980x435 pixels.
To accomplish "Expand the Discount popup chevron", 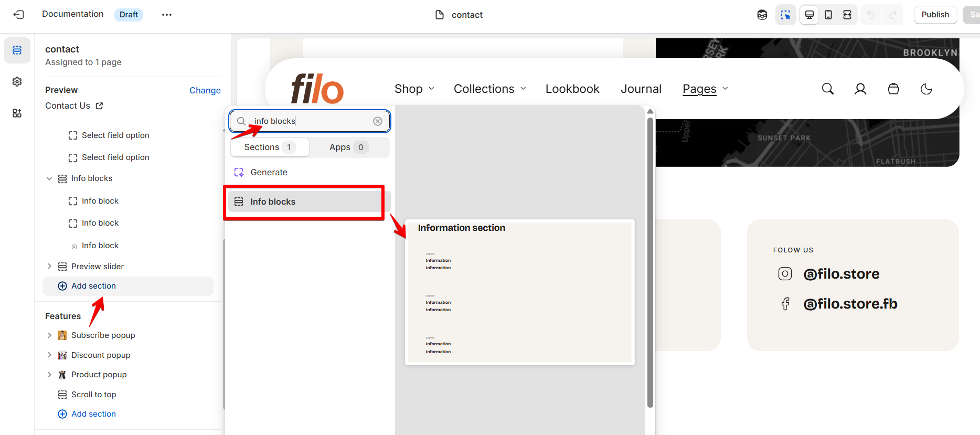I will 49,355.
